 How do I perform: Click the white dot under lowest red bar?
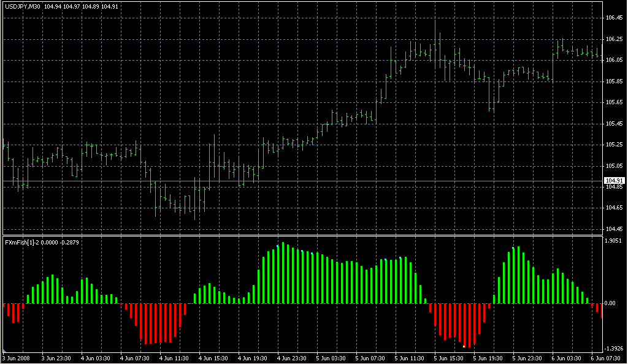(464, 347)
